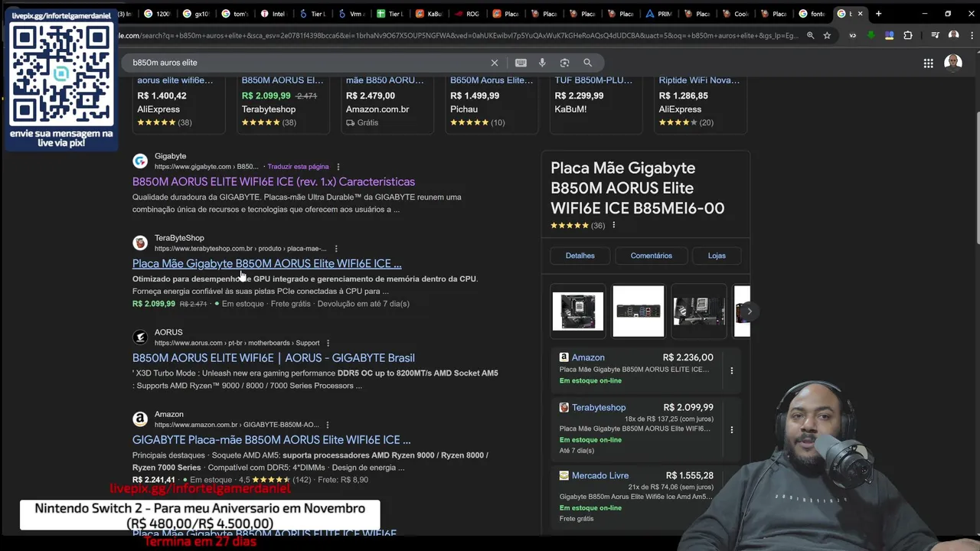
Task: Open AliExpress R$ 1.400,42 shopping card
Action: coord(178,104)
